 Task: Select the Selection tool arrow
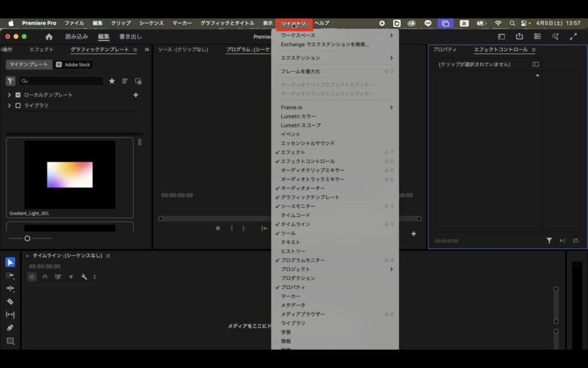coord(10,262)
